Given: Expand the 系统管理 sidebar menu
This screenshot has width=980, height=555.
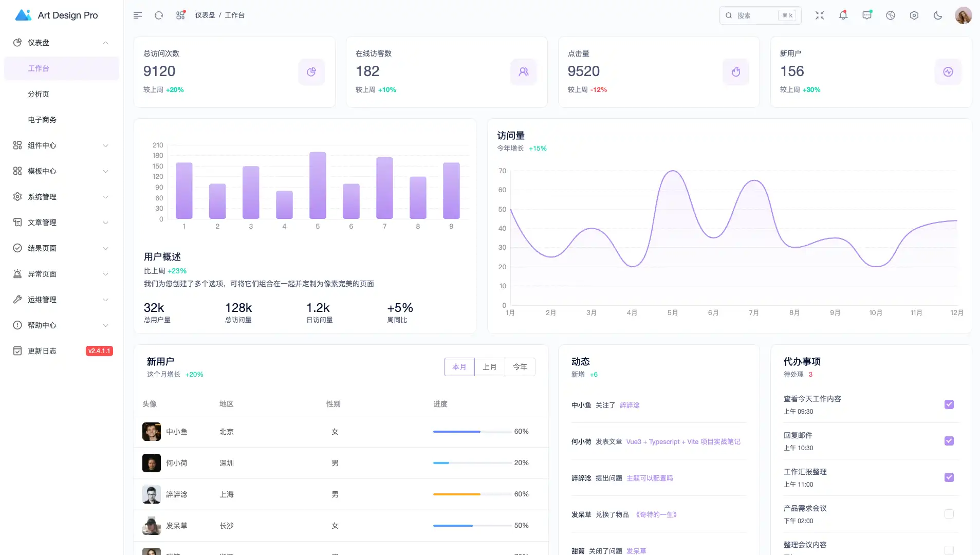Looking at the screenshot, I should (x=61, y=197).
